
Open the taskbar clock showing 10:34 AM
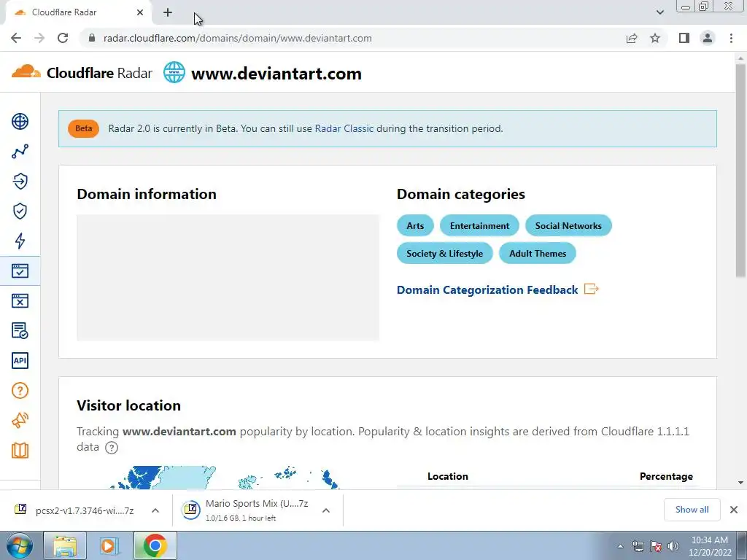(x=710, y=546)
